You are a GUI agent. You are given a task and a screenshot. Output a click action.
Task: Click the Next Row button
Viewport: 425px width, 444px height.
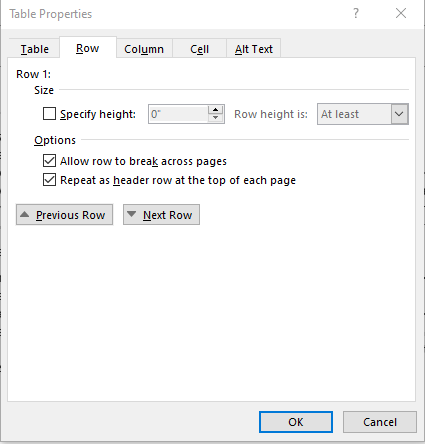[161, 215]
